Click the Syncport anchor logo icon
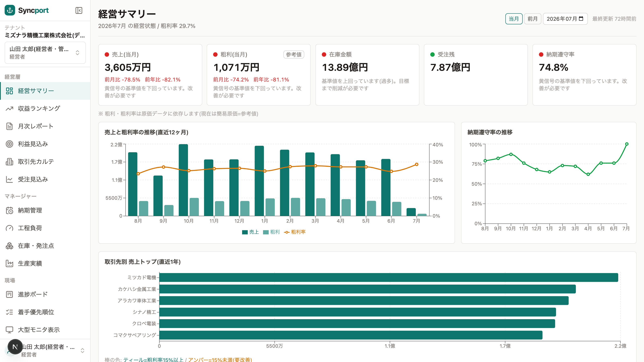The height and width of the screenshot is (362, 644). (10, 10)
